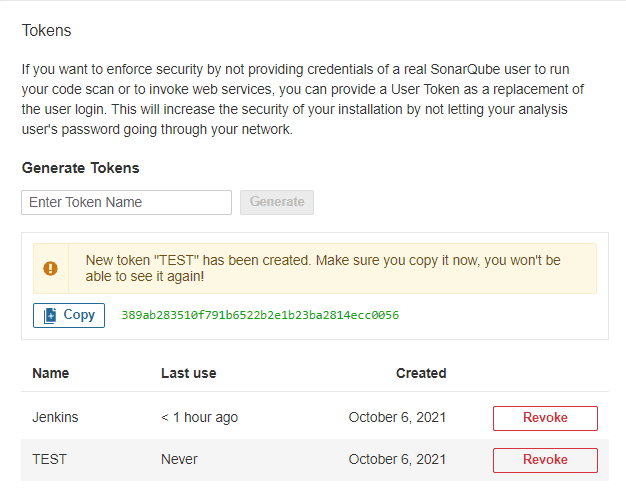Revoke the Jenkins token
The width and height of the screenshot is (626, 496).
[x=545, y=418]
